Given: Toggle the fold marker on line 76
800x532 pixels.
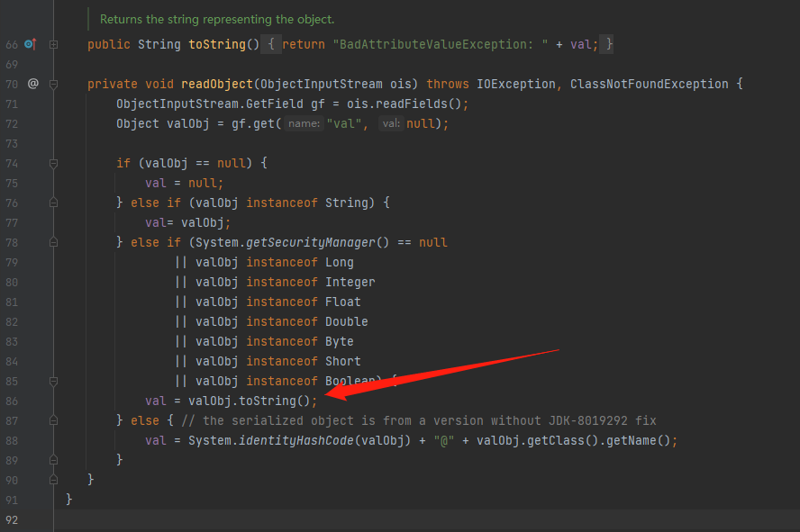Looking at the screenshot, I should (53, 203).
